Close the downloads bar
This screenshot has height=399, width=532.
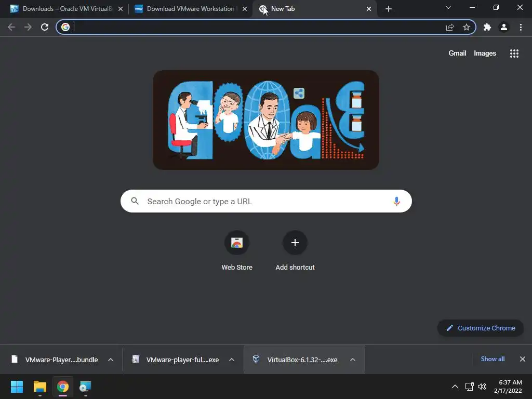(523, 359)
